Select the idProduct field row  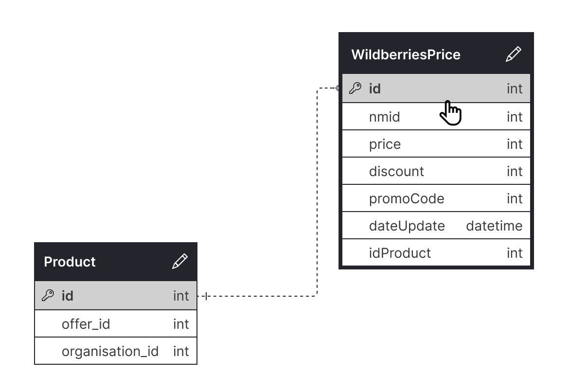pyautogui.click(x=436, y=253)
